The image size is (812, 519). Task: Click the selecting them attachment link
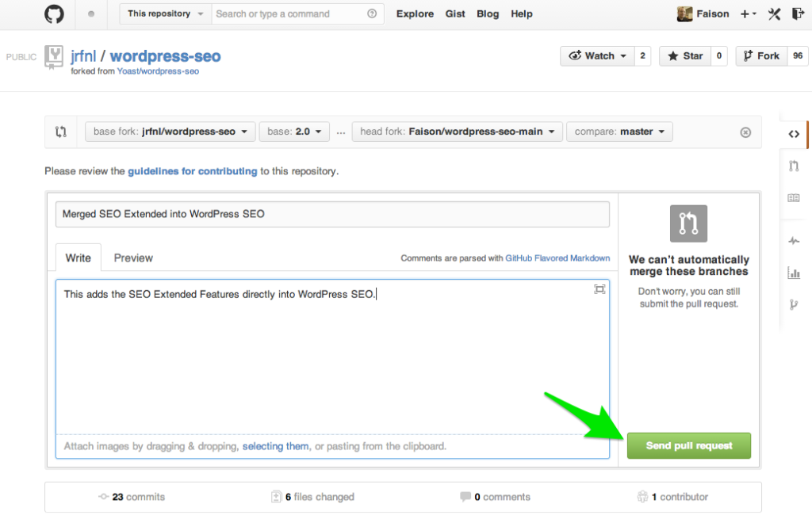(275, 446)
